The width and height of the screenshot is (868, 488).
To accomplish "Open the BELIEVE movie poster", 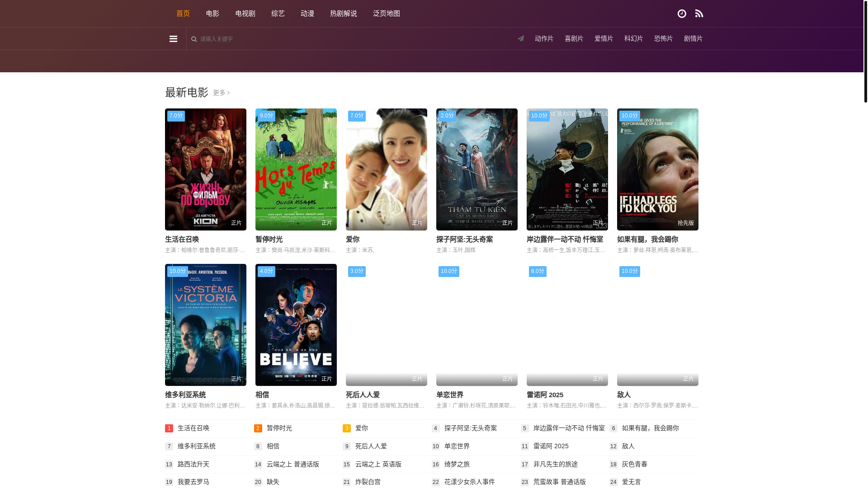I will (x=296, y=325).
